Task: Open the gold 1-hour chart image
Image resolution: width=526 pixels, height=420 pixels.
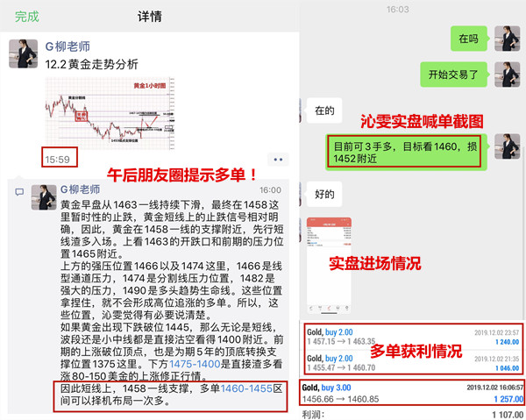Action: point(110,113)
